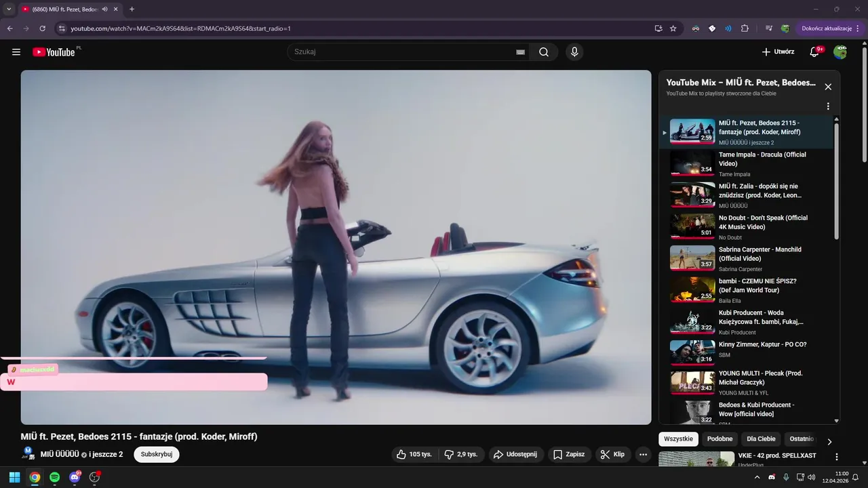The width and height of the screenshot is (868, 488).
Task: Open more actions ellipsis below video
Action: pos(644,454)
